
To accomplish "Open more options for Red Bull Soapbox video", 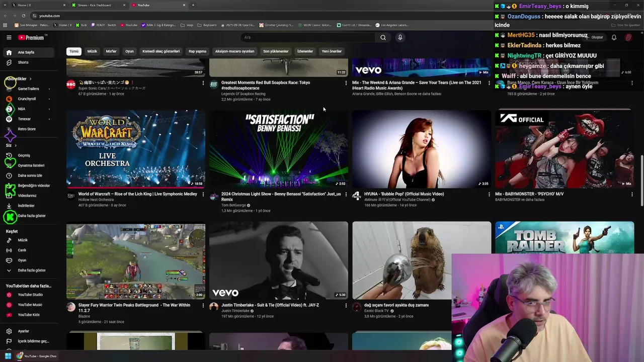I will pyautogui.click(x=346, y=83).
